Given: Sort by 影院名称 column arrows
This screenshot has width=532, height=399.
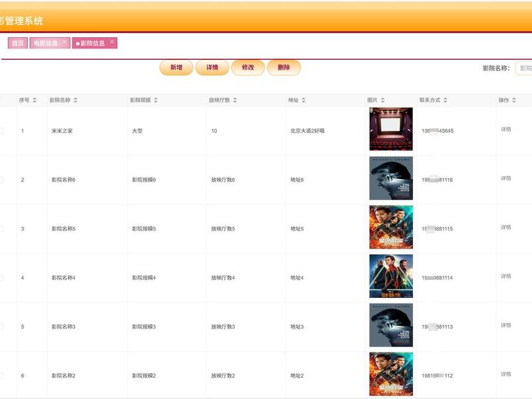Looking at the screenshot, I should click(x=75, y=100).
